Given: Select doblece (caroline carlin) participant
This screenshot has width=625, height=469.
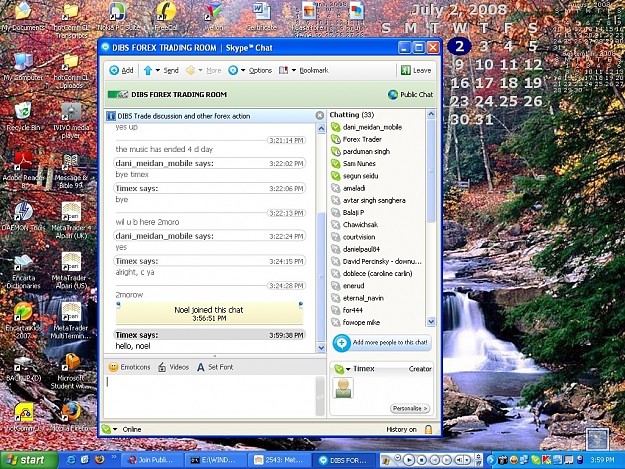Looking at the screenshot, I should (x=377, y=274).
